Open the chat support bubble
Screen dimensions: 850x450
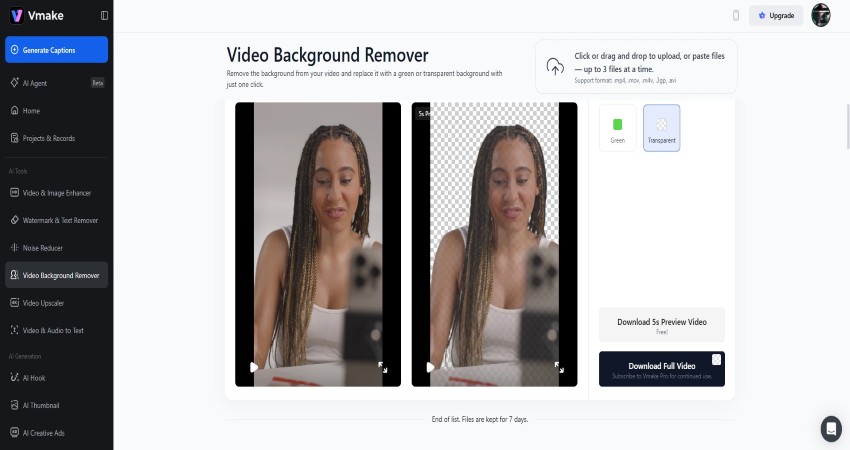tap(831, 428)
